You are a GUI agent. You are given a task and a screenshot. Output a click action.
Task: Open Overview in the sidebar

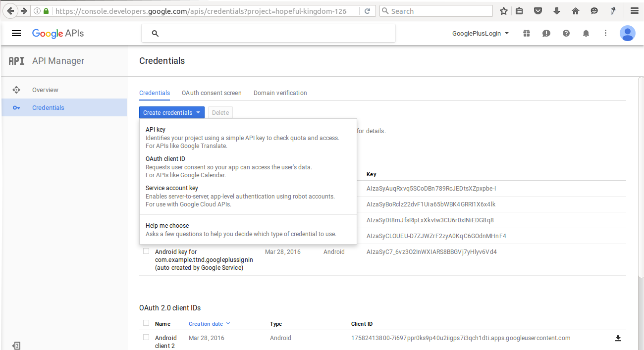(x=64, y=90)
